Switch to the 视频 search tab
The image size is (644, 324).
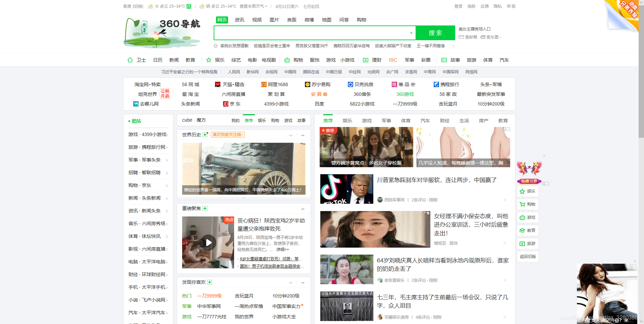[x=257, y=20]
